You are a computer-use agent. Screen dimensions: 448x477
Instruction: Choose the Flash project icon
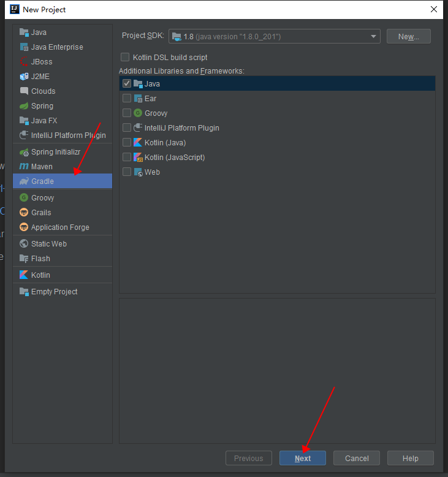[x=24, y=259]
